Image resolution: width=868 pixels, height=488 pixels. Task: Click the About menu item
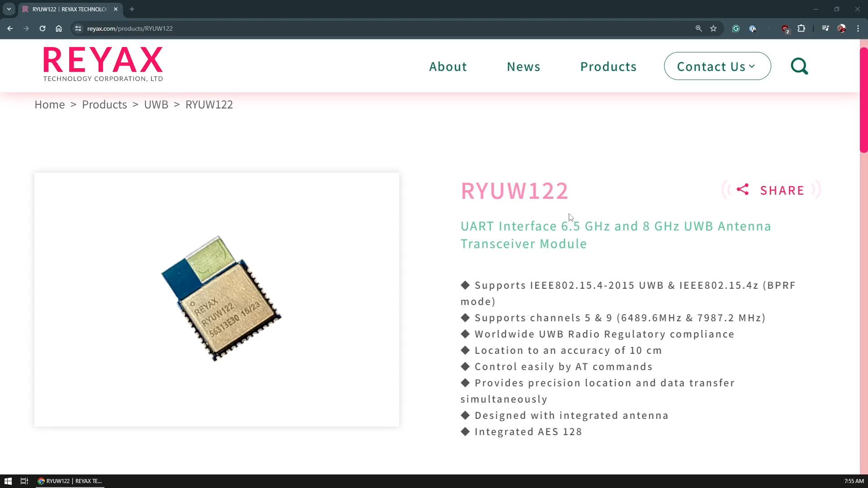point(448,66)
